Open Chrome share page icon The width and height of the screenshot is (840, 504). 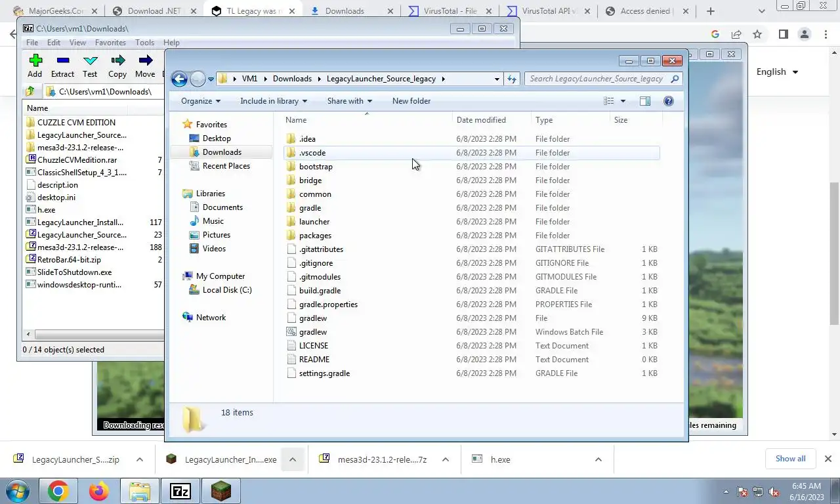[x=736, y=34]
